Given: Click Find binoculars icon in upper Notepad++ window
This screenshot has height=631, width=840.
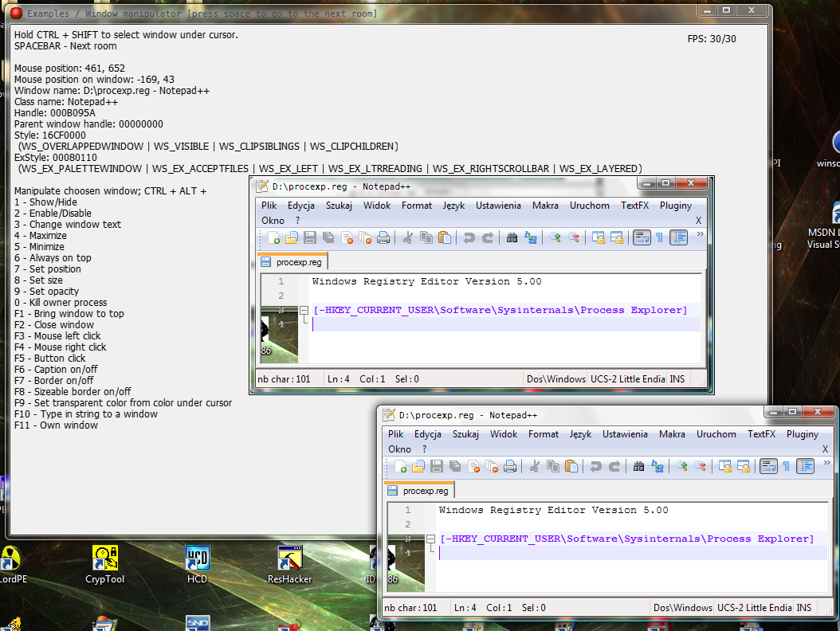Looking at the screenshot, I should tap(512, 237).
